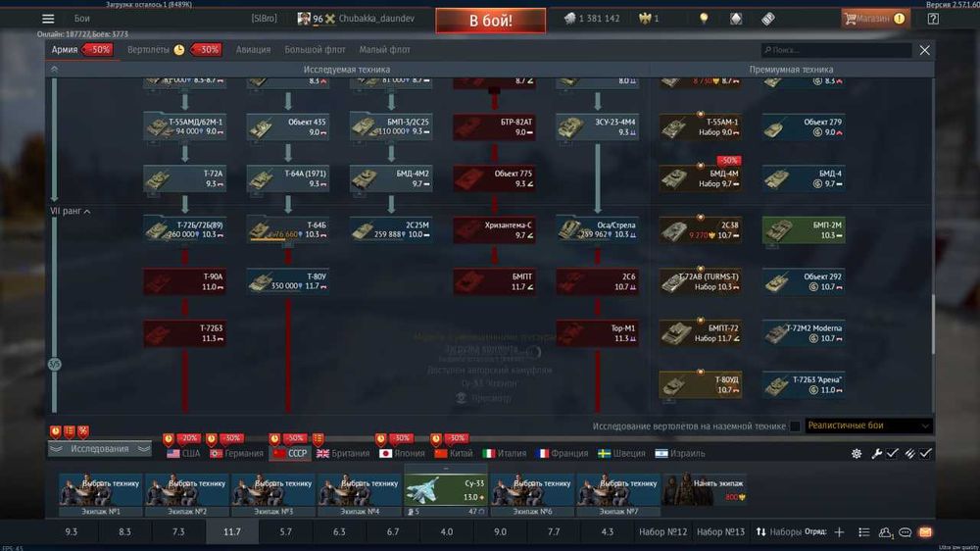Click the wrench repair icon

877,453
